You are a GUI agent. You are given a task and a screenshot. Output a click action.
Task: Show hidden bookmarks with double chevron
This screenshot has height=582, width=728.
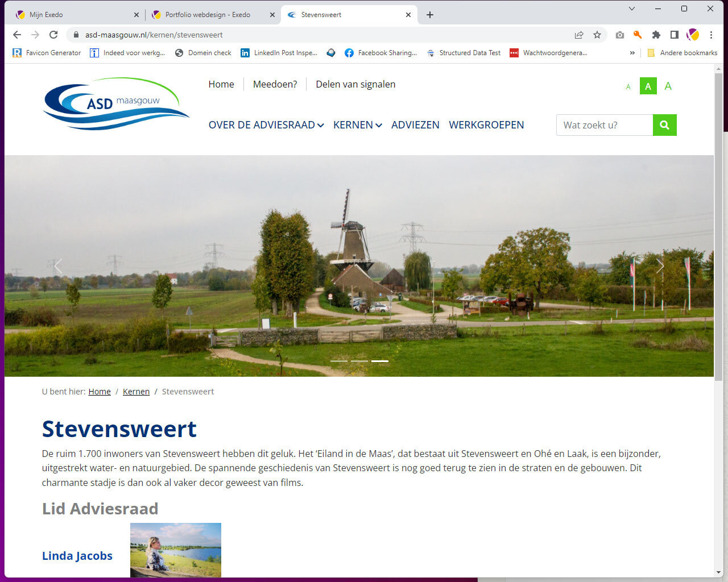point(632,53)
